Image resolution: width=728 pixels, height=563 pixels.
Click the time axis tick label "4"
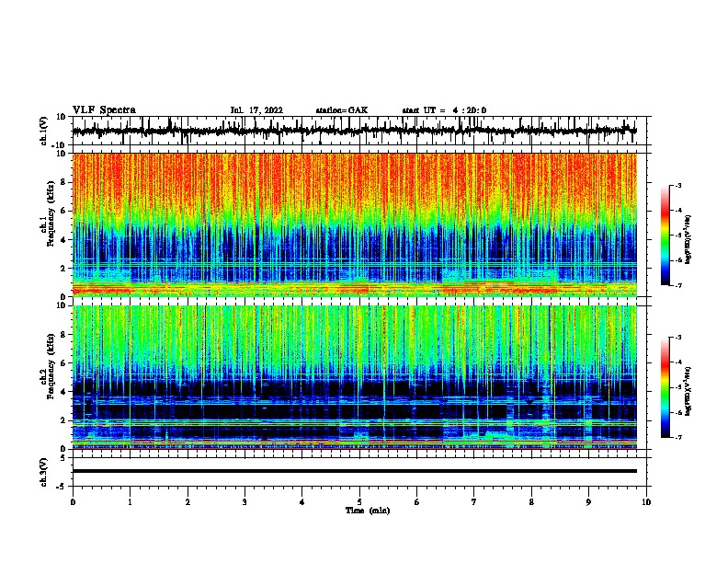click(x=302, y=502)
